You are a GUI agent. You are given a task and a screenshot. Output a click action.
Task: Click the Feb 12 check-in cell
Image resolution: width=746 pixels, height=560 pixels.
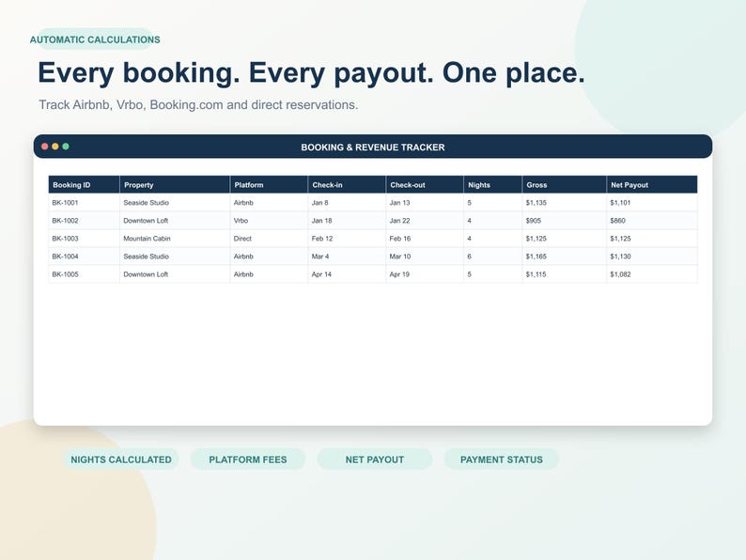pyautogui.click(x=347, y=239)
